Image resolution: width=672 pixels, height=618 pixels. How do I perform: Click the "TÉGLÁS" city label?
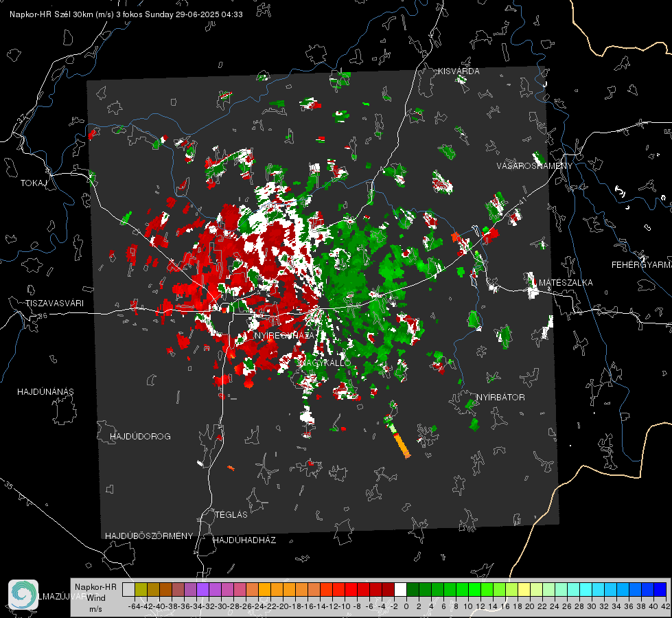click(x=231, y=515)
